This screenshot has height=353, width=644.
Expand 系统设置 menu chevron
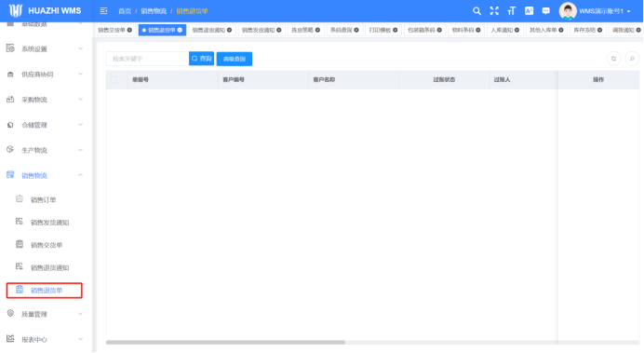80,48
